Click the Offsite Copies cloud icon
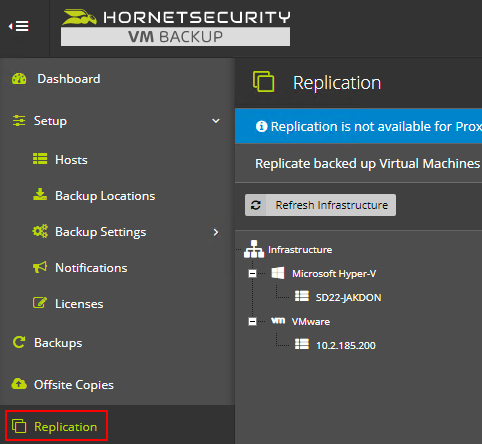Image resolution: width=482 pixels, height=444 pixels. pyautogui.click(x=19, y=384)
